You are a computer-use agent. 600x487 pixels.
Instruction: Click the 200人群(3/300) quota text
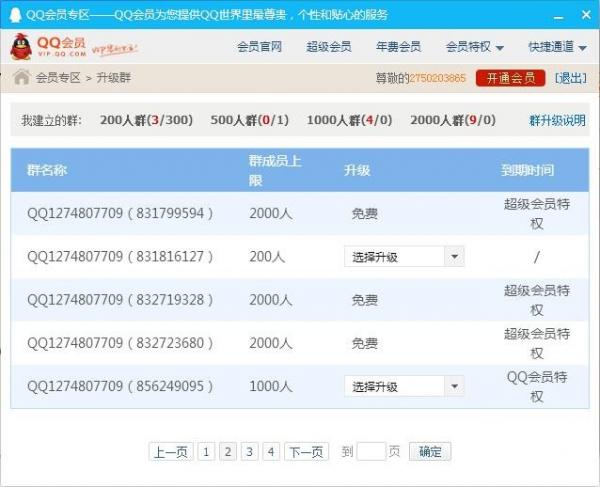[x=147, y=120]
